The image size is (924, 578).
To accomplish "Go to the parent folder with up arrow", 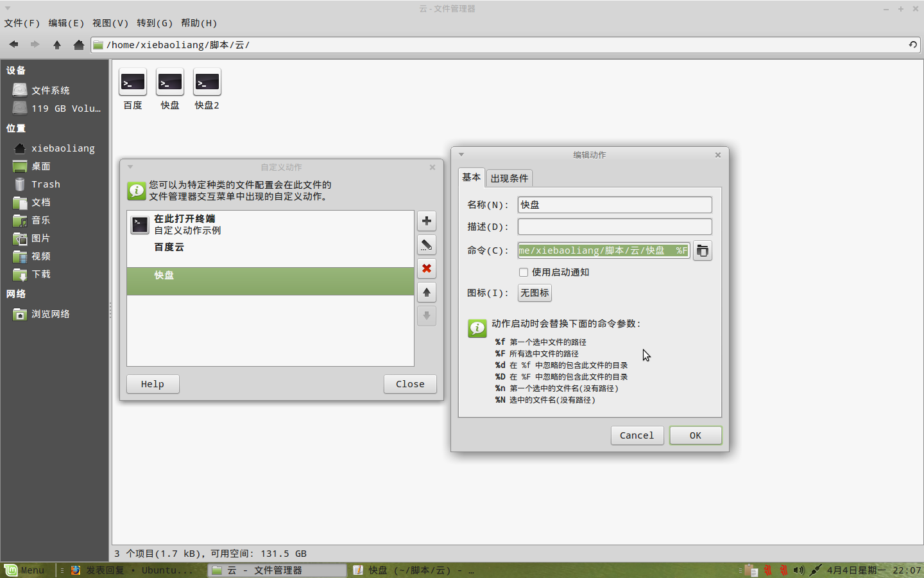I will point(57,44).
